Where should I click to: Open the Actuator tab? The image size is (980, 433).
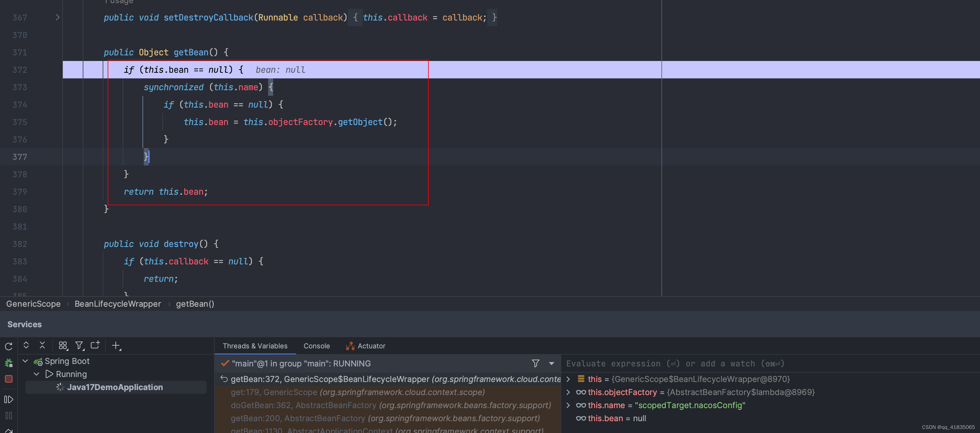tap(371, 346)
